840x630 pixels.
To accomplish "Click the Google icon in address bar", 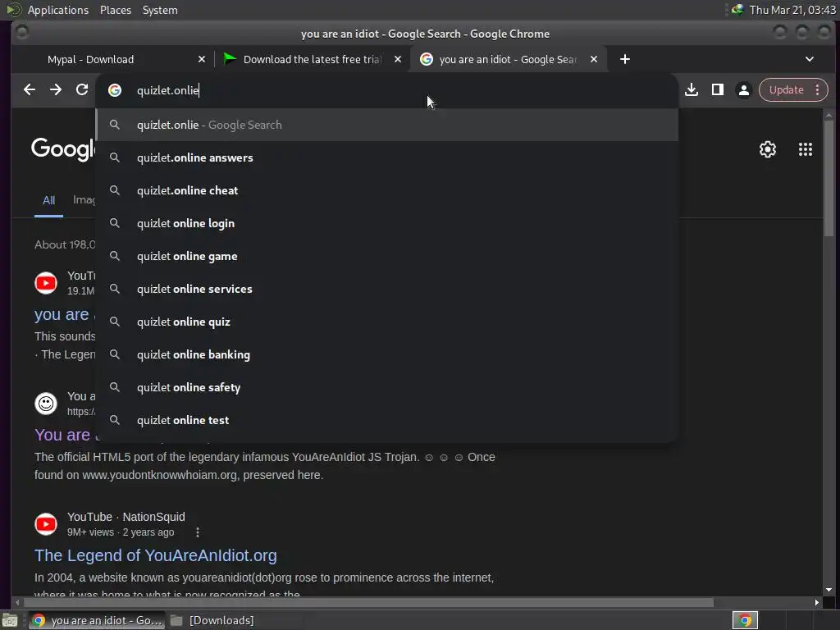I will [x=115, y=90].
